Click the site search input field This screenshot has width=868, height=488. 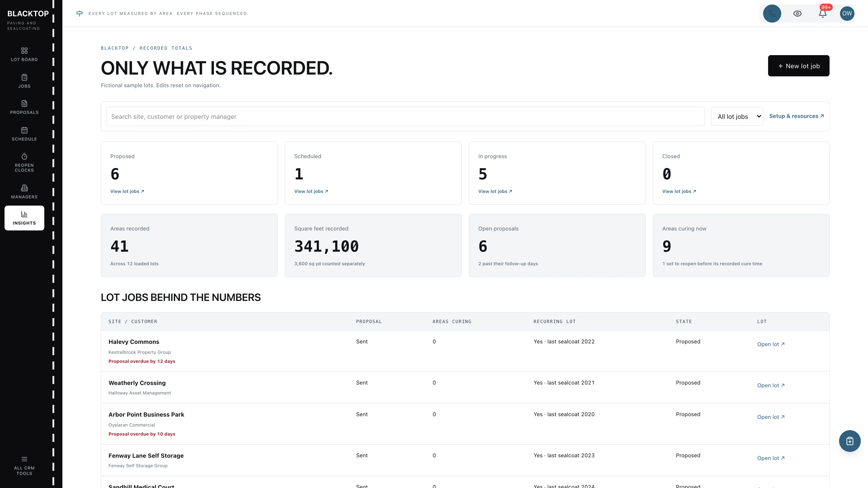coord(405,117)
